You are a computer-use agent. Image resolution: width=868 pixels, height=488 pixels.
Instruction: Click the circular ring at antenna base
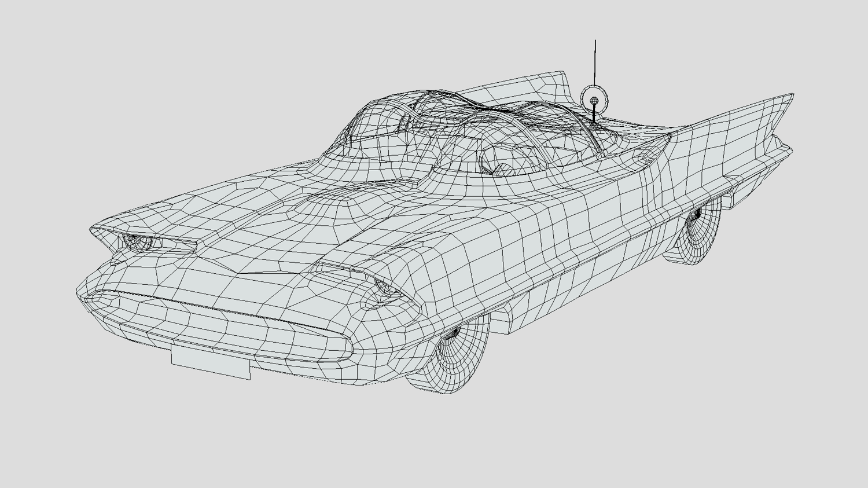[594, 100]
